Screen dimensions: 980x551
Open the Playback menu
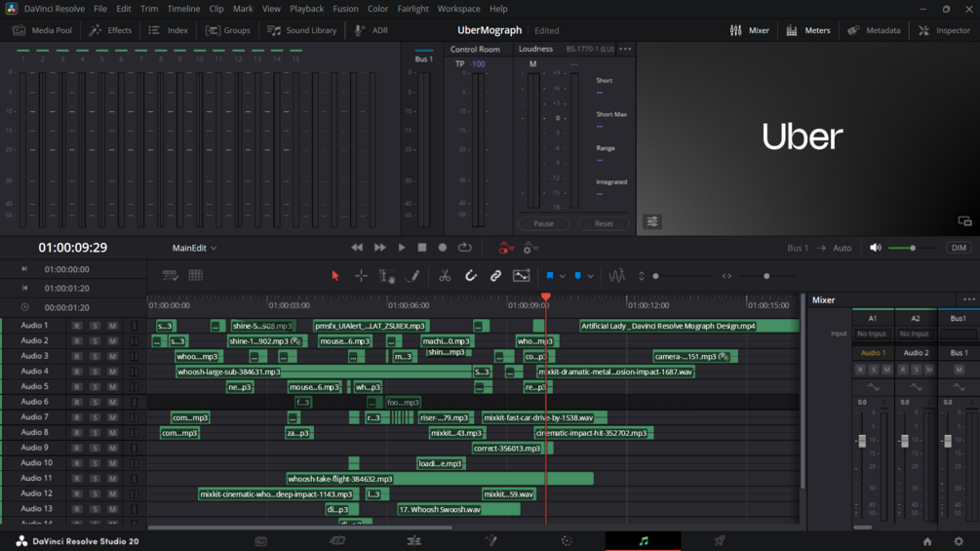point(306,9)
